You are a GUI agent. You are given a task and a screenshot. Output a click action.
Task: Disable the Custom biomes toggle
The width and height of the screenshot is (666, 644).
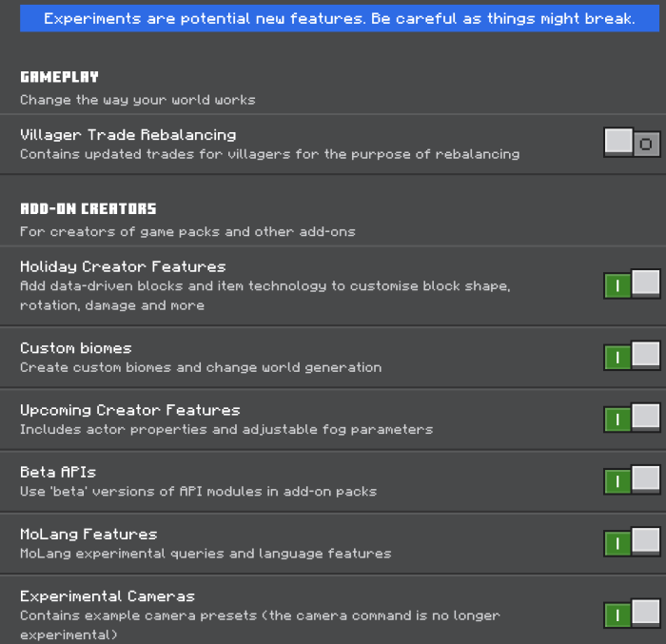(x=632, y=357)
